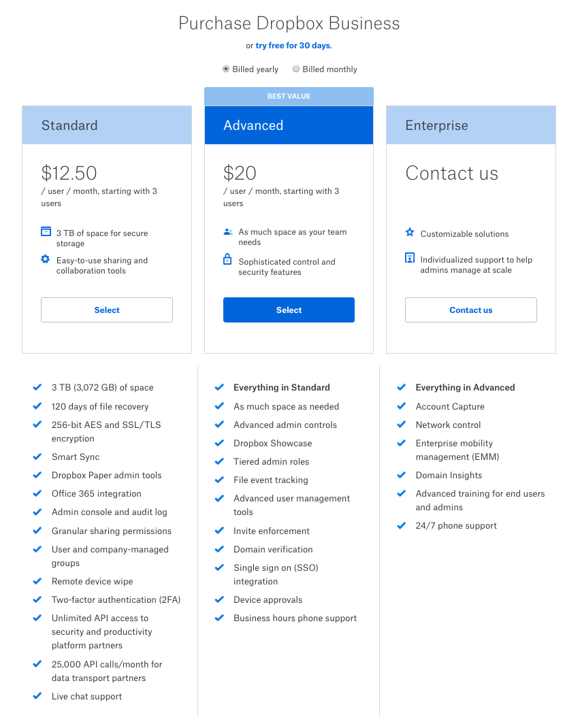Click the BEST VALUE banner above Advanced

pos(289,96)
